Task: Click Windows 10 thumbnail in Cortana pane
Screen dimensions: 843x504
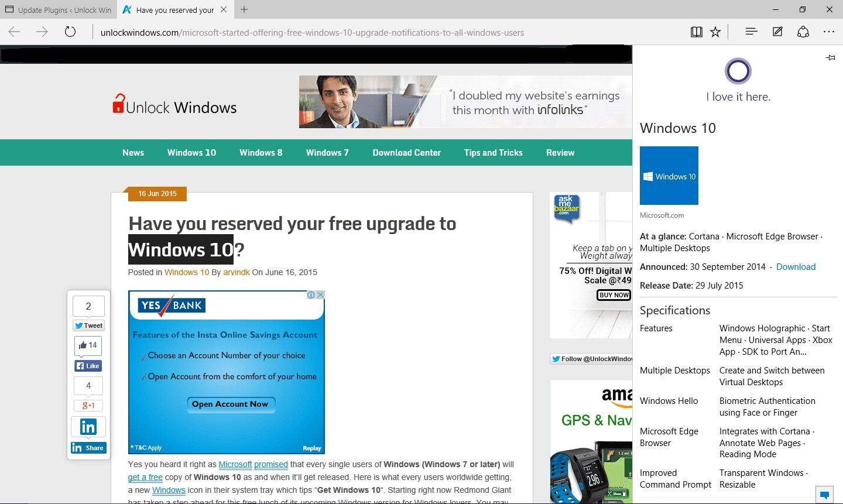Action: pyautogui.click(x=669, y=176)
